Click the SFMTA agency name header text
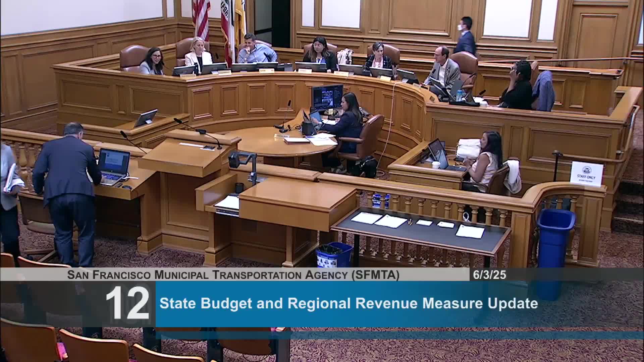Screen dimensions: 644x362 pos(233,275)
